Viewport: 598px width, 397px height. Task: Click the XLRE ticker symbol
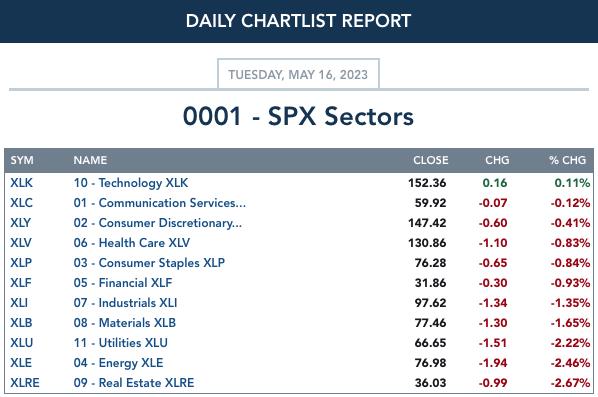(x=25, y=383)
